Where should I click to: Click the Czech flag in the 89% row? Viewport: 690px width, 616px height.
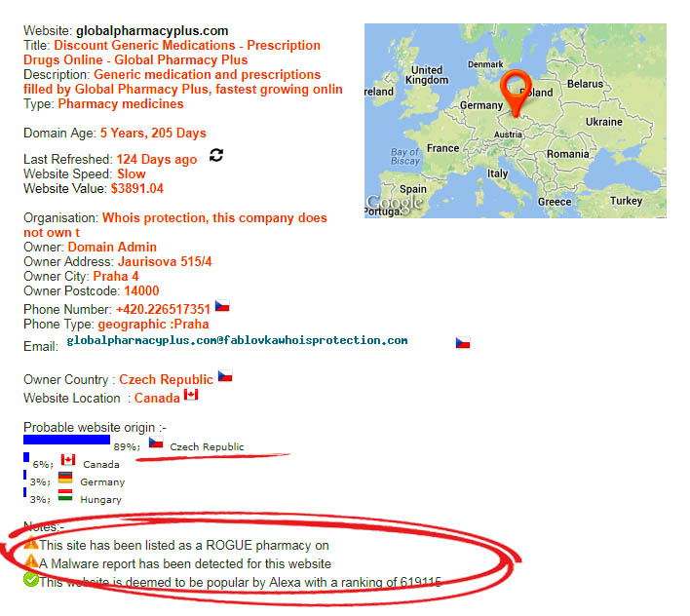[156, 443]
